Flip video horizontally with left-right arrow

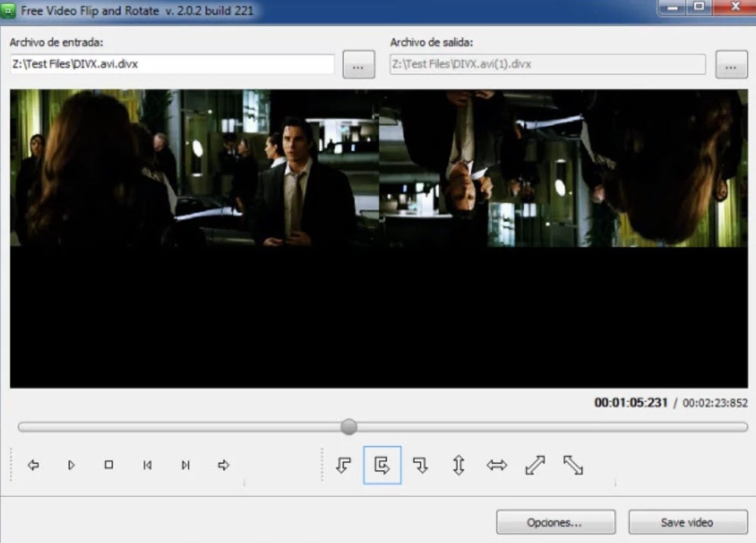(497, 465)
